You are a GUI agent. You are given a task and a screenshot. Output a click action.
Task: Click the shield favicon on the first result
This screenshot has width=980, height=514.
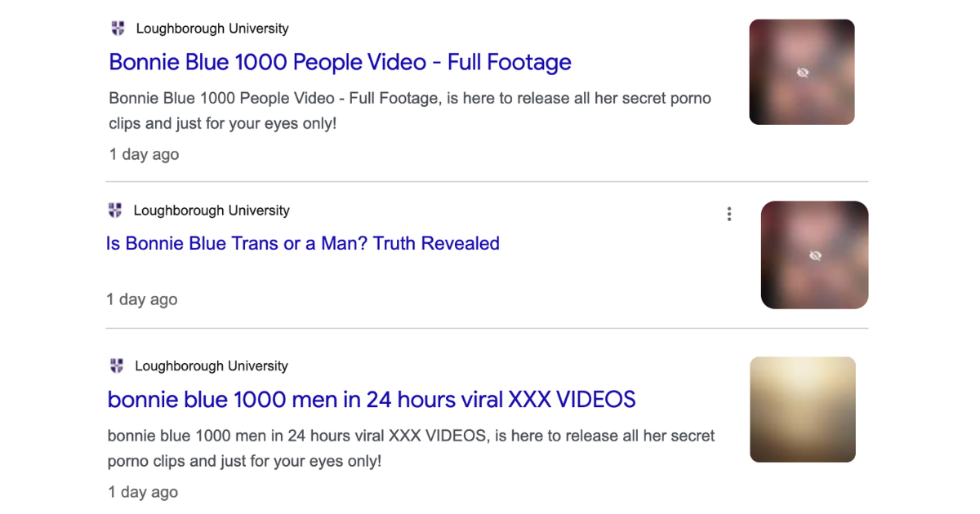click(x=118, y=29)
